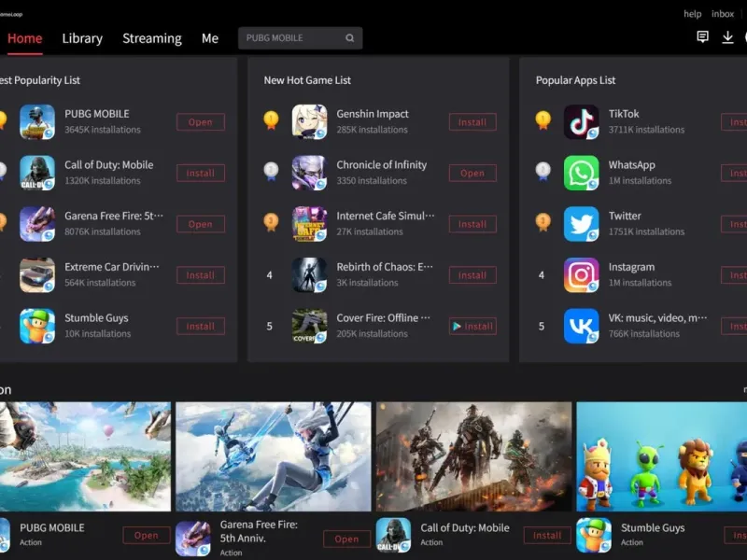
Task: Click the Twitter bird icon
Action: (x=581, y=224)
